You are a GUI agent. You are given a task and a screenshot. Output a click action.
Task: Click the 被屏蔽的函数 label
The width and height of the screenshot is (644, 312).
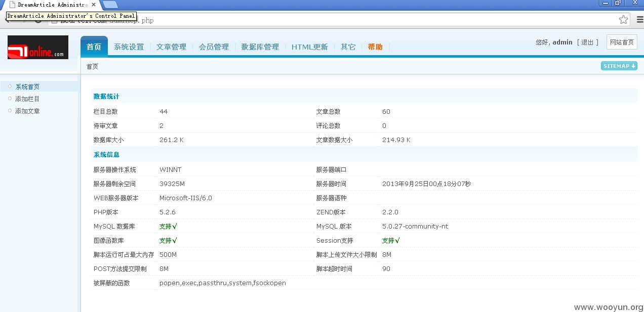(112, 283)
